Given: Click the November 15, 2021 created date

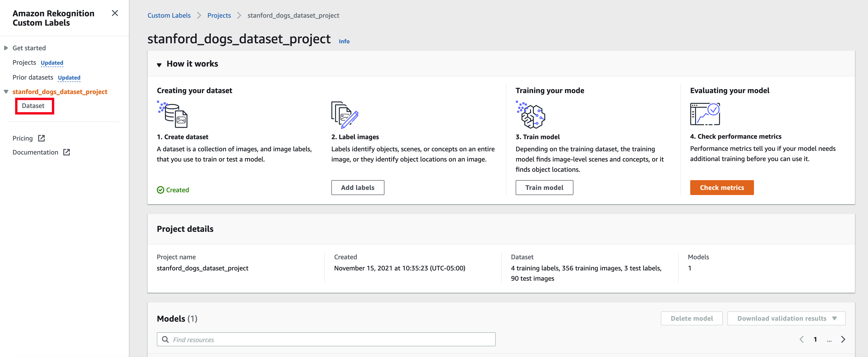Looking at the screenshot, I should coord(400,268).
